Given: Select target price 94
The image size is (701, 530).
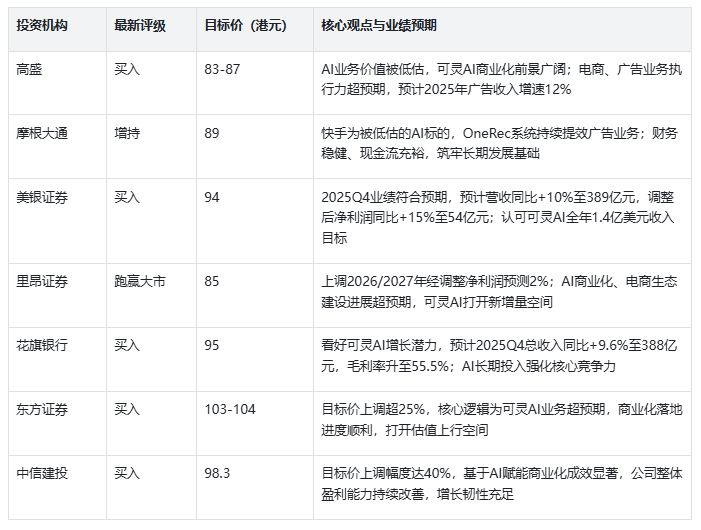Looking at the screenshot, I should pyautogui.click(x=212, y=197).
